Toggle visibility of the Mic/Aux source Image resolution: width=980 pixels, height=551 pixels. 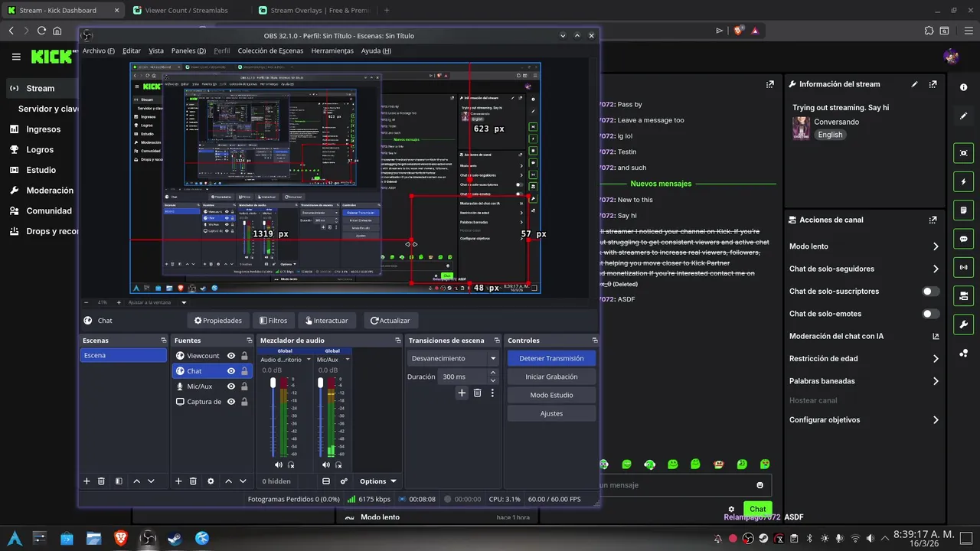click(230, 386)
